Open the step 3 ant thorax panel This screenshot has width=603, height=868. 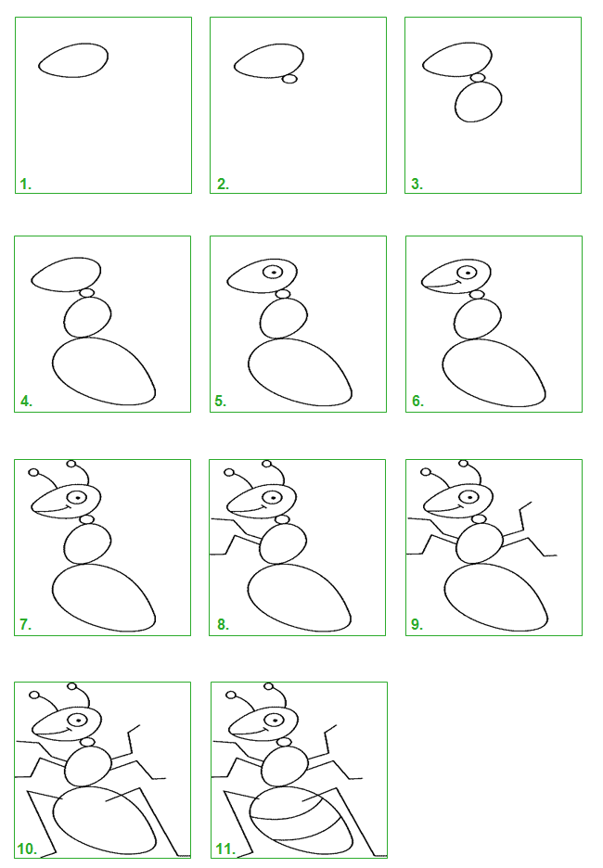494,105
